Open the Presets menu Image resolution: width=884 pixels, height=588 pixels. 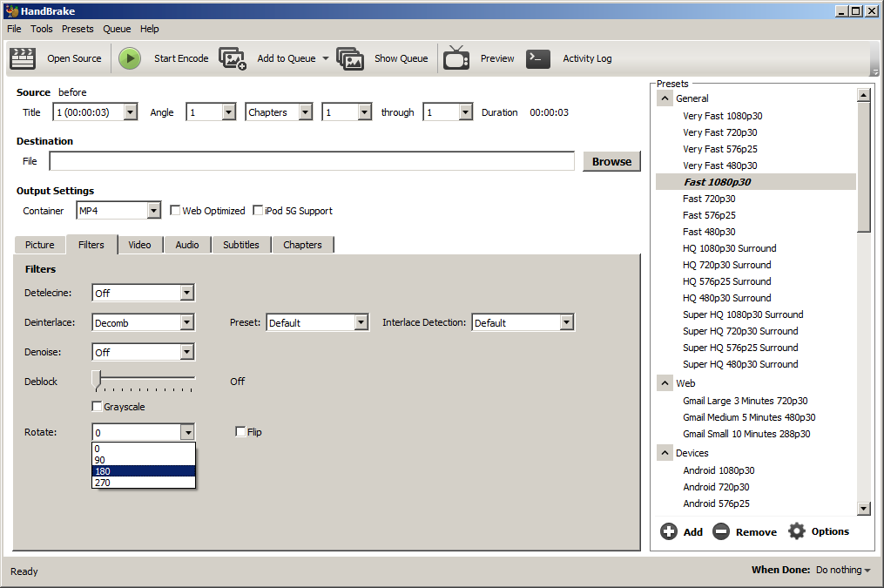78,29
